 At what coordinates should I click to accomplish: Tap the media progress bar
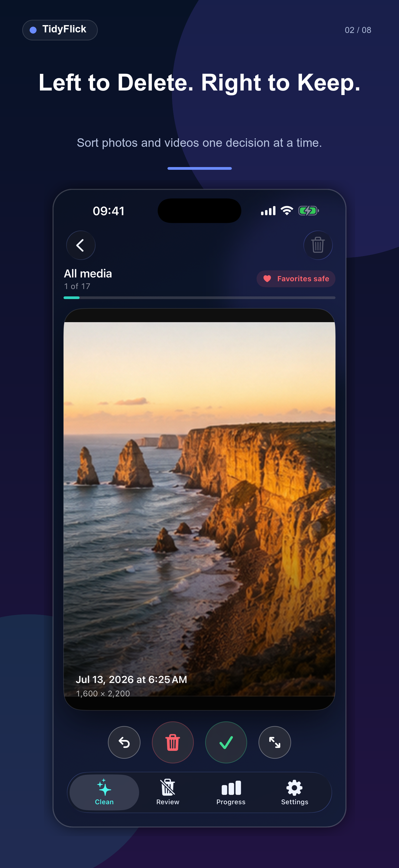pyautogui.click(x=199, y=298)
